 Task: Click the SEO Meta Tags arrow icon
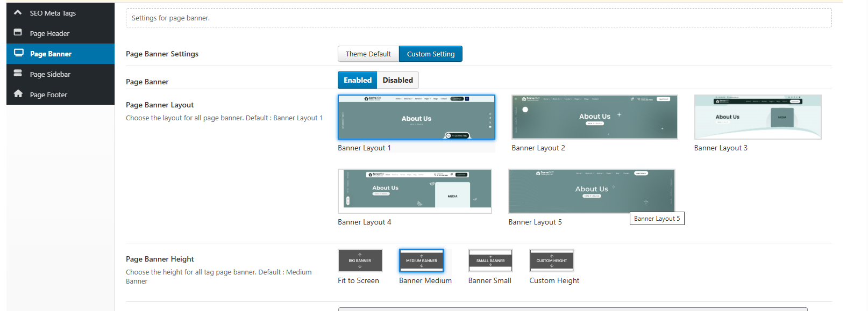point(18,12)
